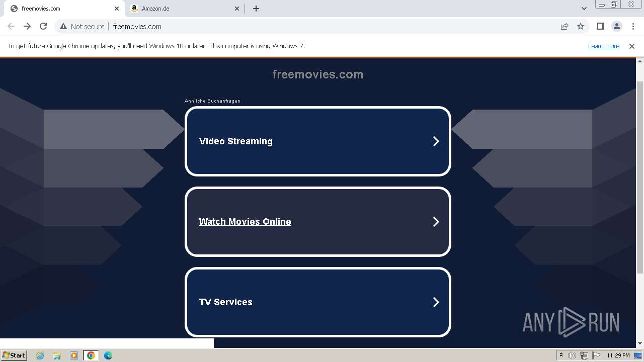Viewport: 644px width, 362px height.
Task: Switch to the Amazon.de tab
Action: (185, 9)
